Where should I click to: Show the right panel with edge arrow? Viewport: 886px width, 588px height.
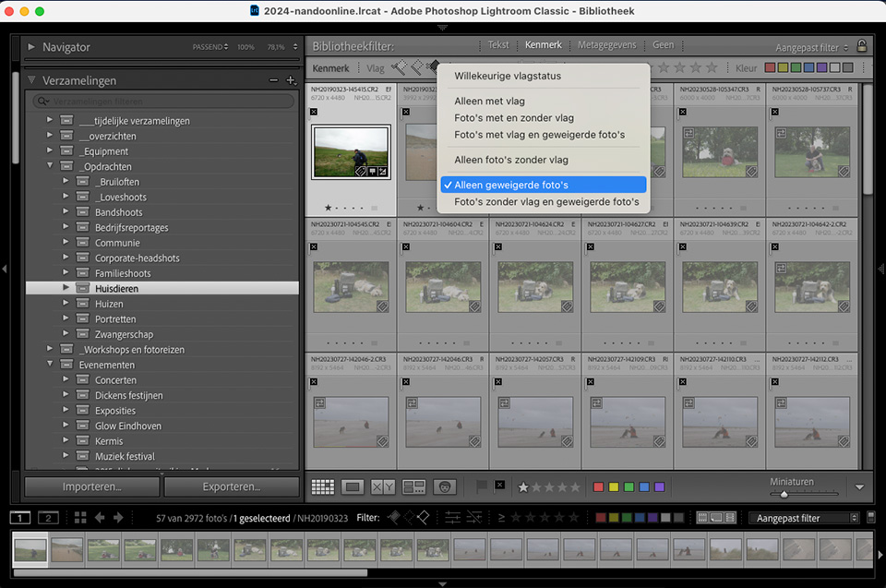[880, 270]
